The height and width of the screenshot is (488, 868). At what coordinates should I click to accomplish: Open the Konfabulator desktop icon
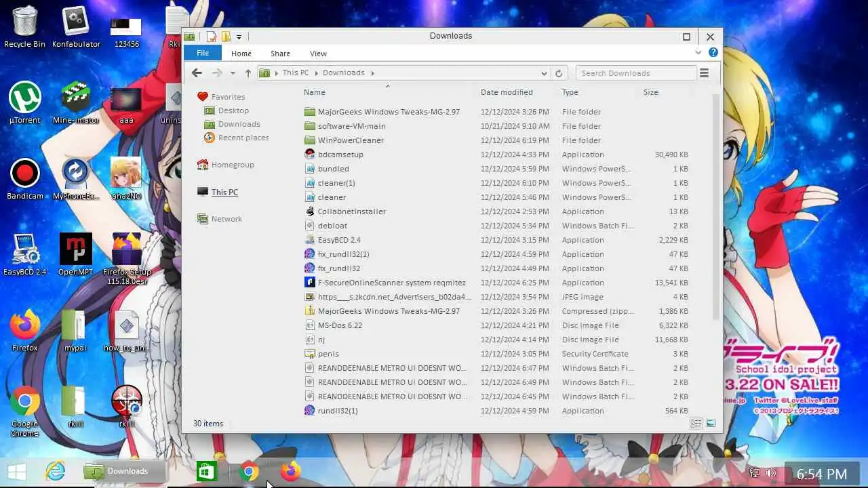(x=76, y=27)
